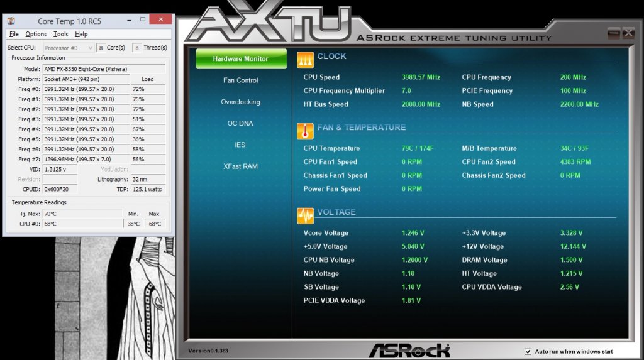Minimize the Core Temp window
This screenshot has height=360, width=644.
pyautogui.click(x=129, y=19)
